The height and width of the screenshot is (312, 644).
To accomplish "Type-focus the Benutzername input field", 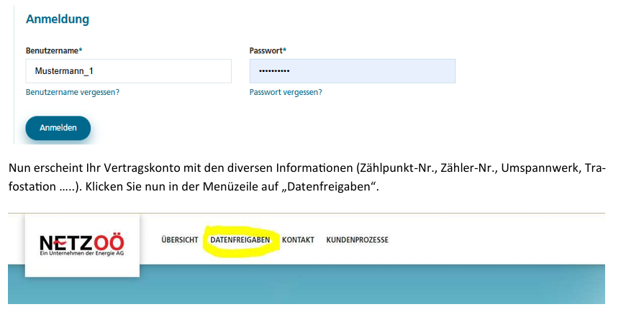I will pos(128,71).
